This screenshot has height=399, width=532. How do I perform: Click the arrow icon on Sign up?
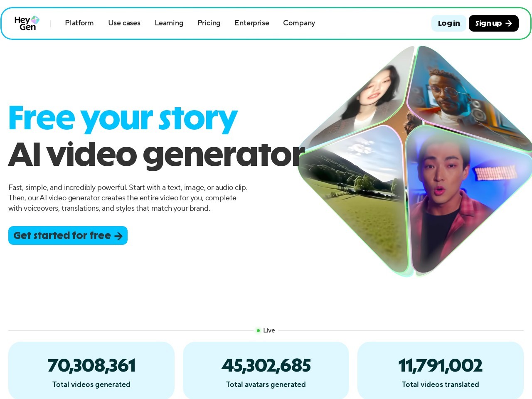[509, 23]
